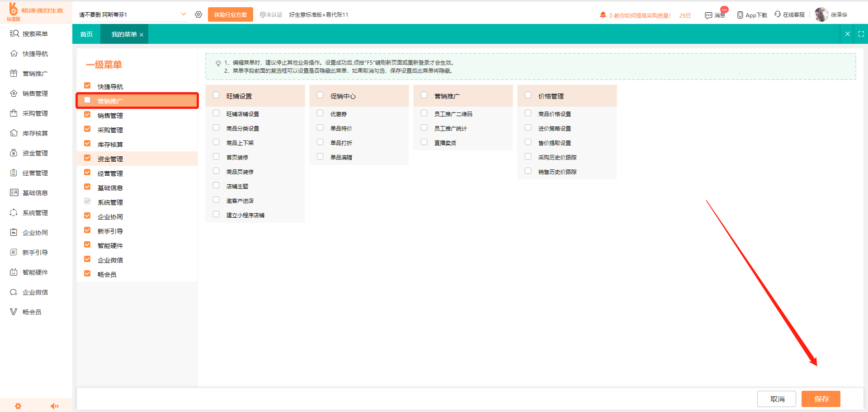Click the orange gear icon at bottom-left
Image resolution: width=868 pixels, height=412 pixels.
tap(18, 406)
